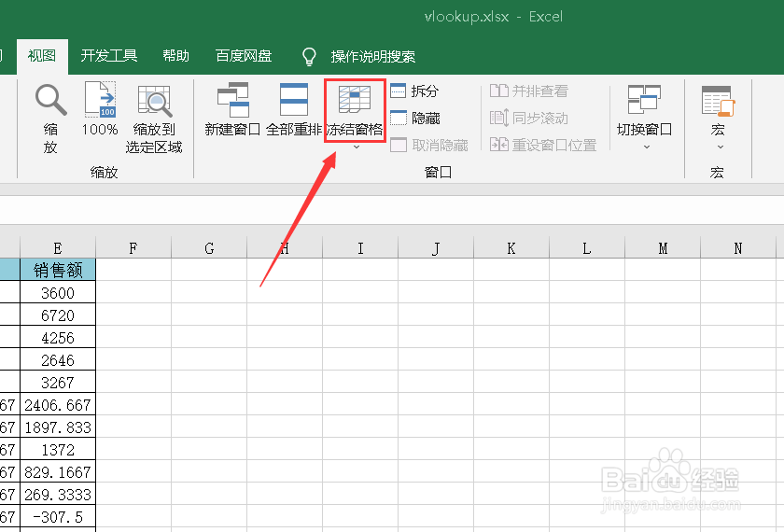The height and width of the screenshot is (532, 784).
Task: Select column J header
Action: pyautogui.click(x=436, y=248)
